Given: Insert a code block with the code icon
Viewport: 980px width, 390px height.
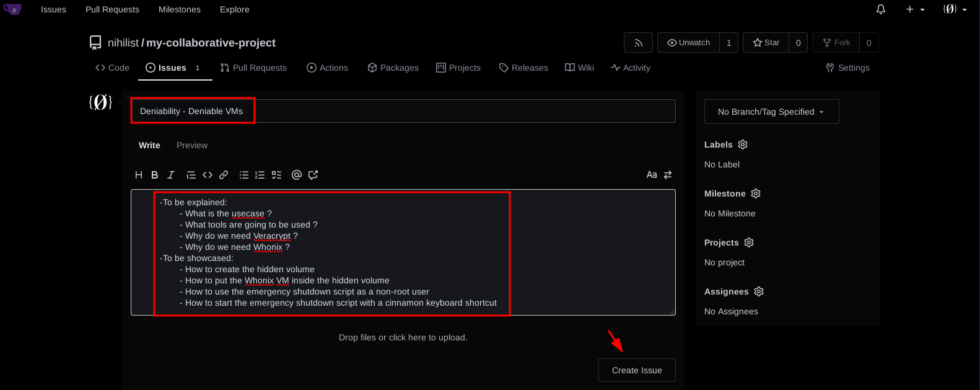Looking at the screenshot, I should (208, 175).
